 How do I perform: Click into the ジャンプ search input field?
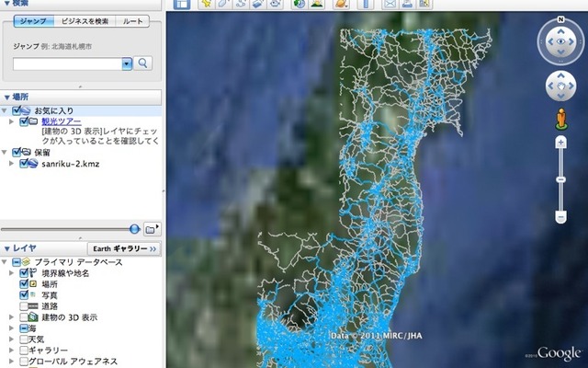coord(67,63)
